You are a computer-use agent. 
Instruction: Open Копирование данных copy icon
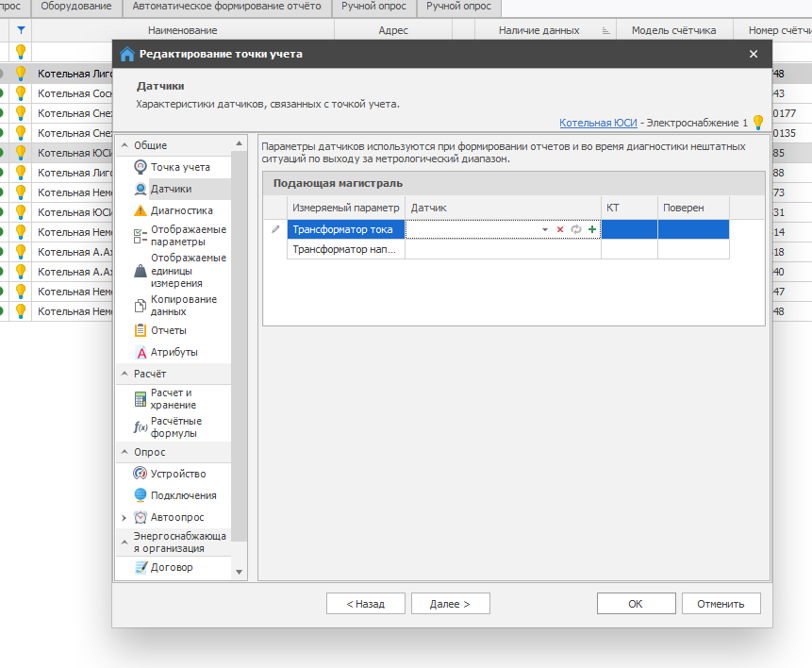(140, 306)
